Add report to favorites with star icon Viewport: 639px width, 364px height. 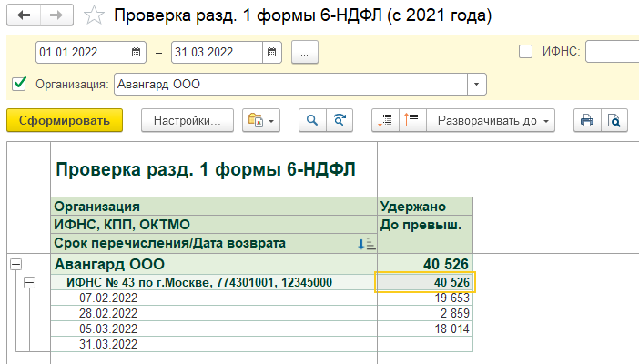click(x=94, y=15)
